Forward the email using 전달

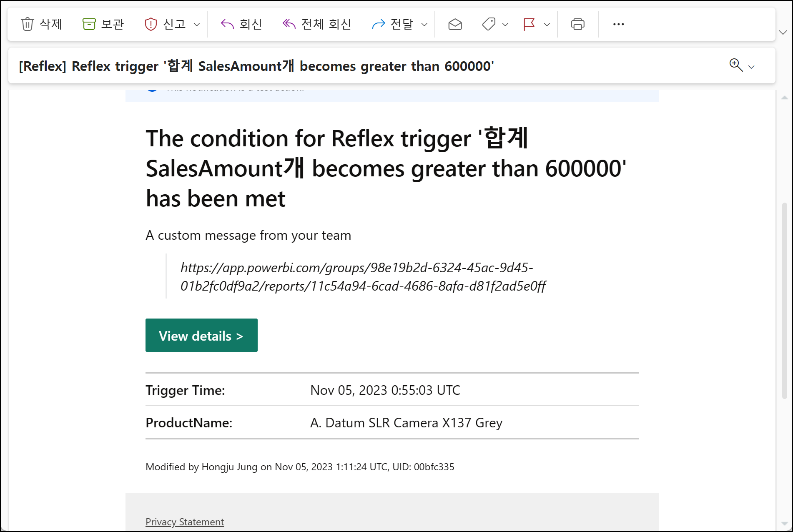tap(392, 24)
